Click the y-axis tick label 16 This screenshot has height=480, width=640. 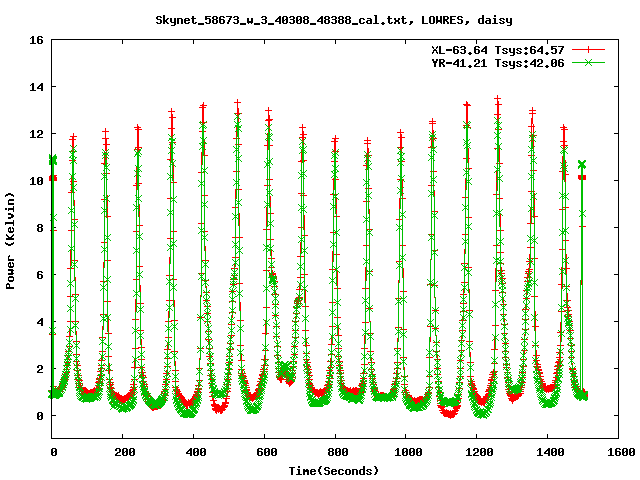tap(36, 40)
